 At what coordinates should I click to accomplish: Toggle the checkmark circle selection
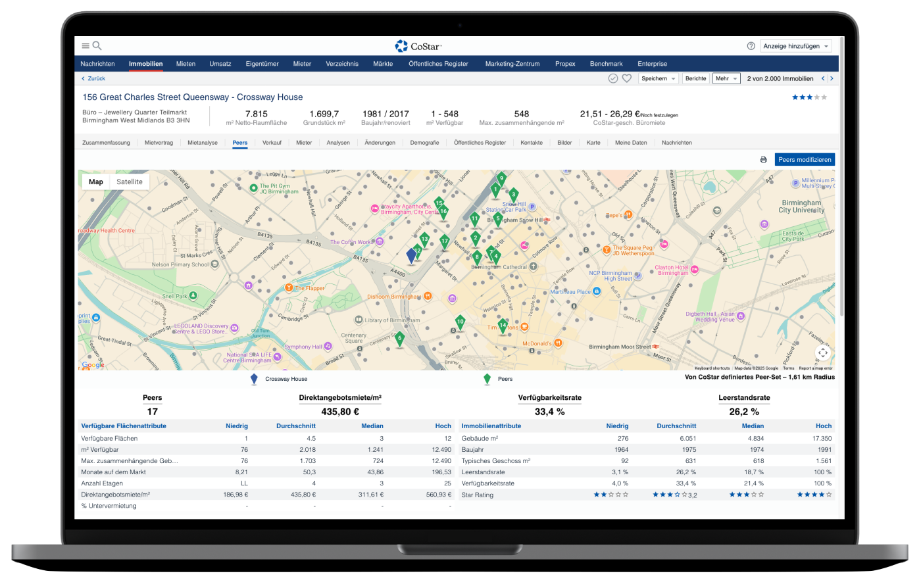(x=613, y=78)
